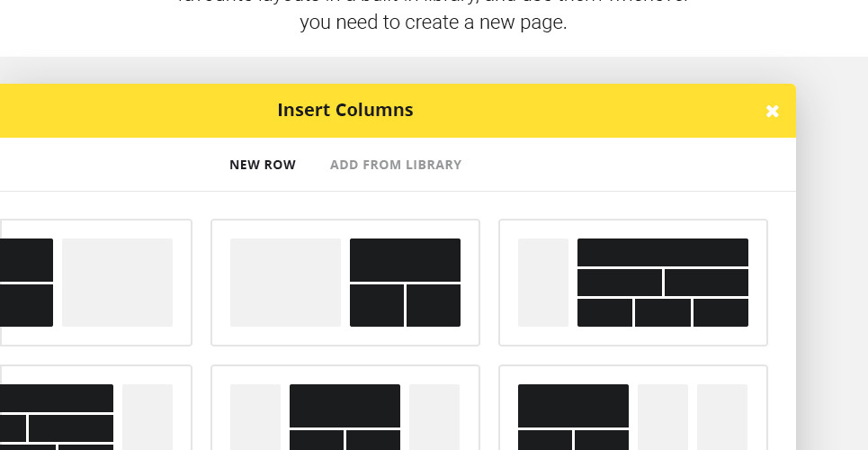Screen dimensions: 868x450
Task: Select bottom-left layout with stacked rows and right sidebar
Action: [90, 409]
